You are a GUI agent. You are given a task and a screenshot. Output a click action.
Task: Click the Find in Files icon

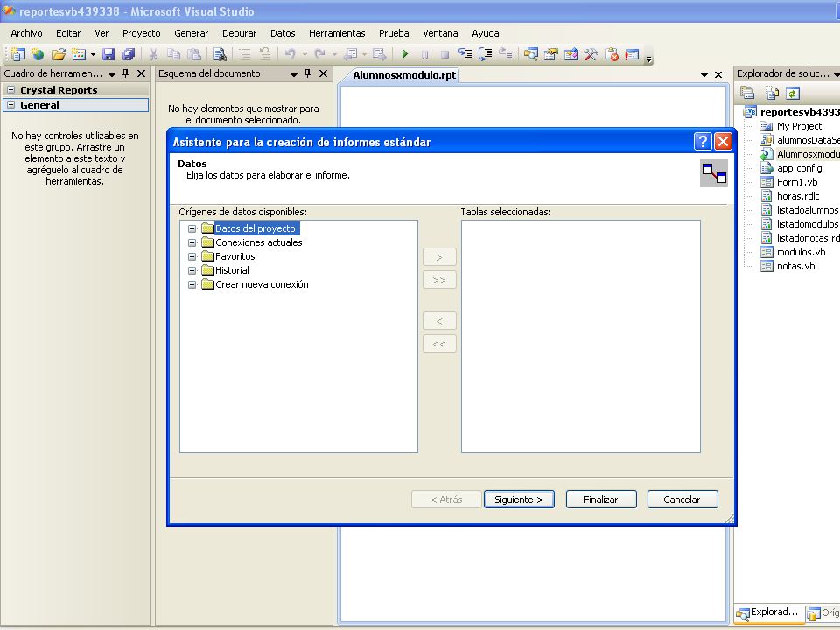tap(220, 54)
